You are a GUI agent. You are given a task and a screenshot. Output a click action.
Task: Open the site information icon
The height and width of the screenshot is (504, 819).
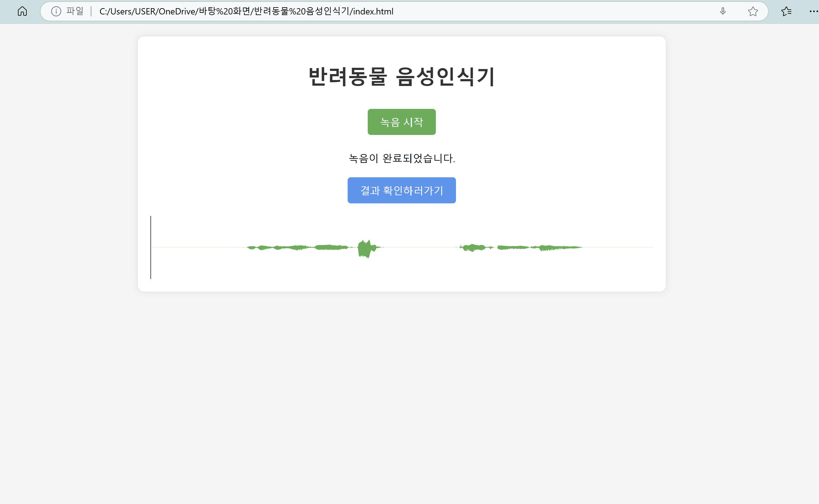click(56, 11)
